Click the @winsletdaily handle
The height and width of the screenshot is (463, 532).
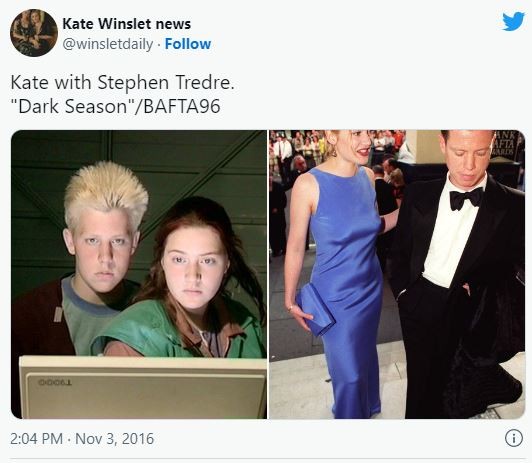coord(108,44)
